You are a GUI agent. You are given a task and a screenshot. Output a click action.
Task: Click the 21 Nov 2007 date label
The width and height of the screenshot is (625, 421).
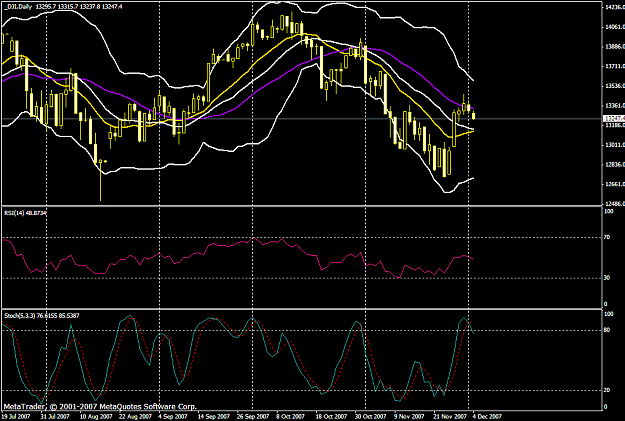click(450, 417)
